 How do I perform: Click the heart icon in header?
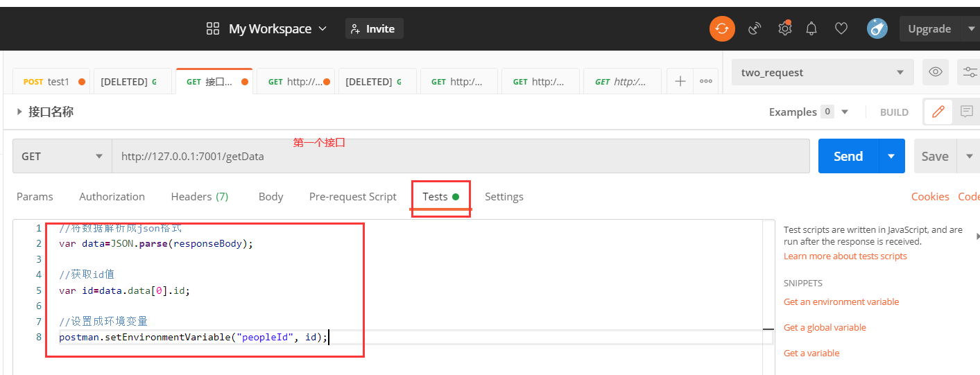(x=841, y=28)
